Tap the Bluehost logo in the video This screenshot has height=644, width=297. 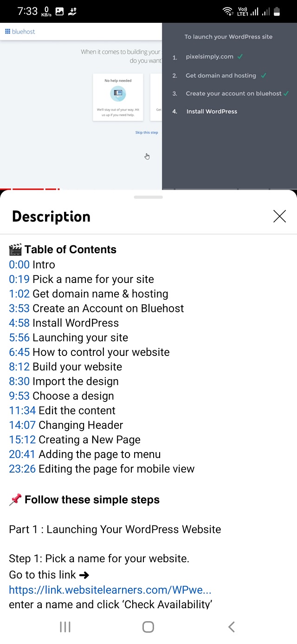tap(20, 32)
